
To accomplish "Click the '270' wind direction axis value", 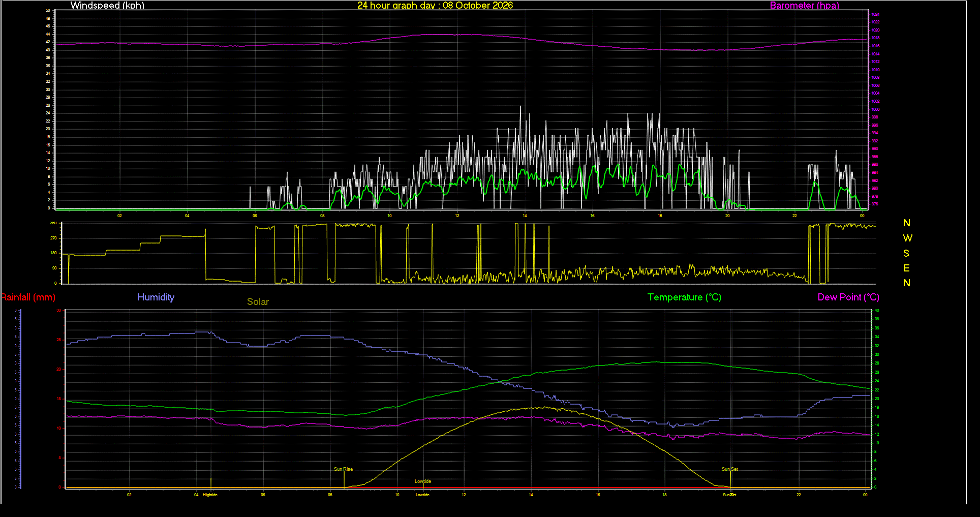I will (53, 238).
